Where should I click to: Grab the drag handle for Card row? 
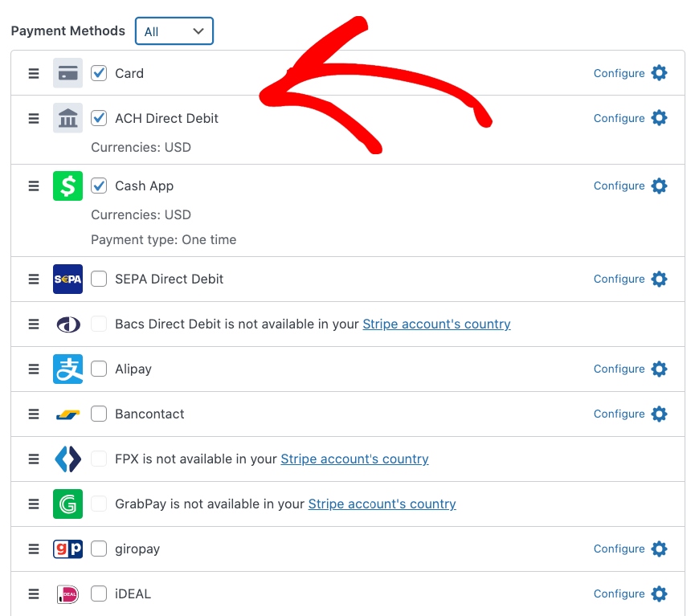(34, 73)
